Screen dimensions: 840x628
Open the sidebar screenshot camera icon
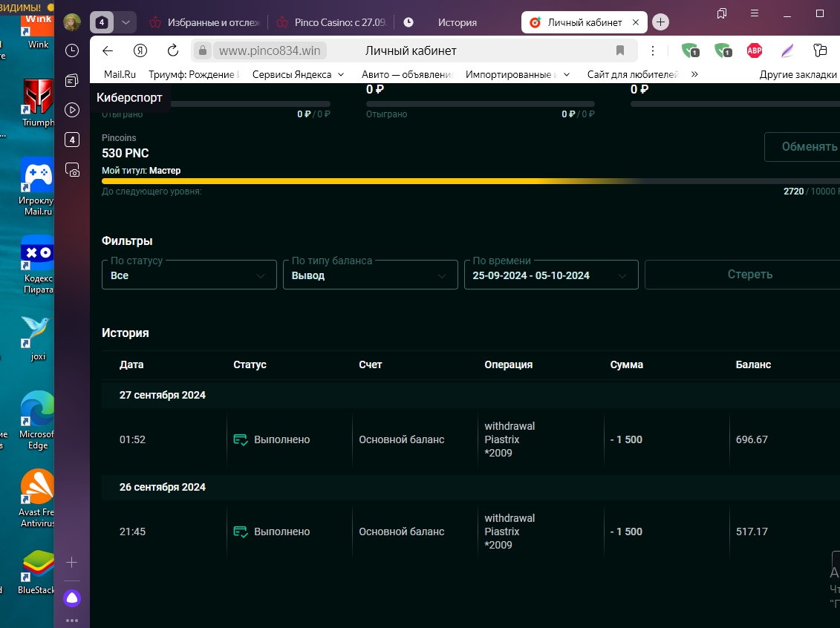click(x=72, y=170)
